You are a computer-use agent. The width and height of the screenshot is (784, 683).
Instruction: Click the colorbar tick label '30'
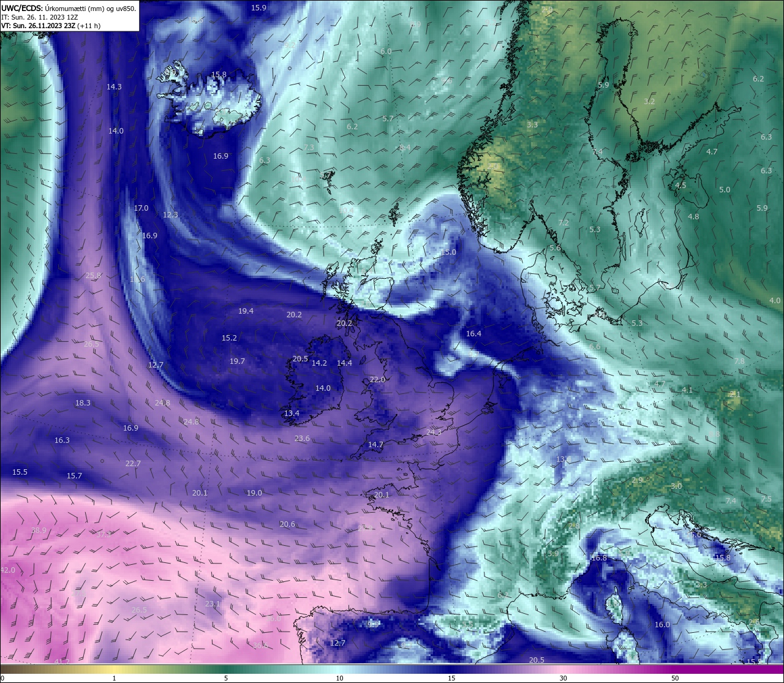563,678
